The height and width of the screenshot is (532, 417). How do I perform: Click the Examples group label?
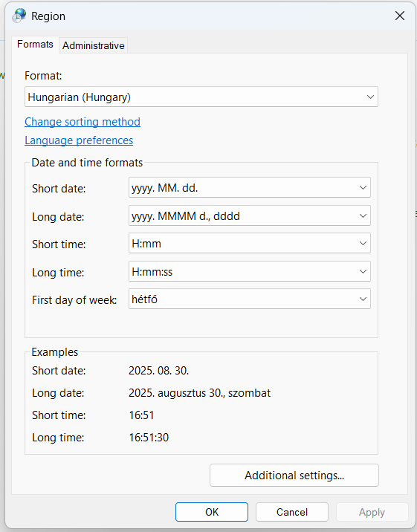(54, 352)
